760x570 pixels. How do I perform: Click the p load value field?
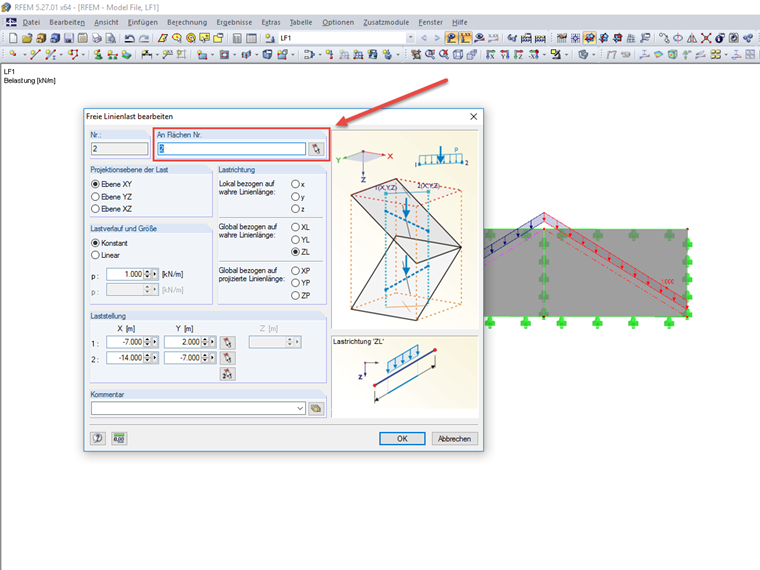[125, 274]
